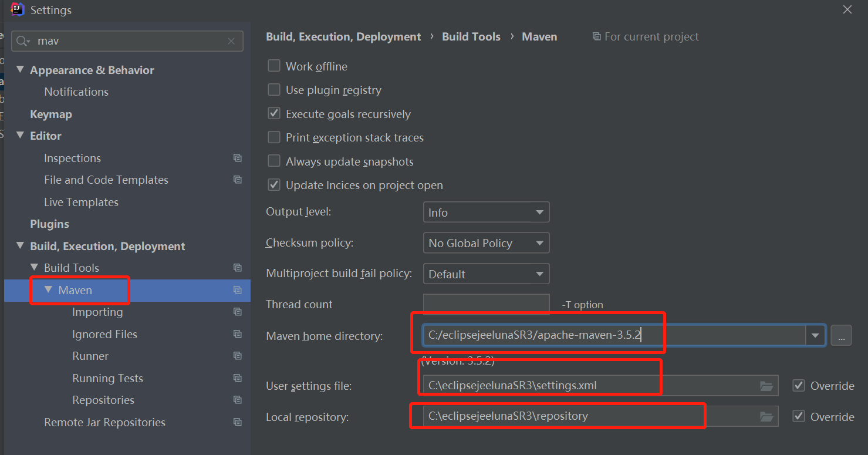Image resolution: width=868 pixels, height=455 pixels.
Task: Click into the Thread count input field
Action: 486,304
